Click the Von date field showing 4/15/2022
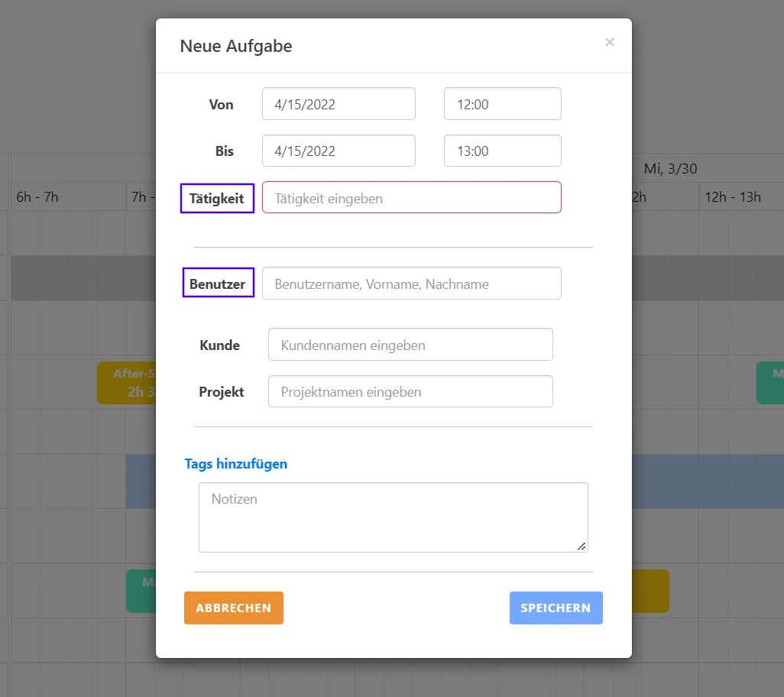Screen dimensions: 784x697 (339, 103)
